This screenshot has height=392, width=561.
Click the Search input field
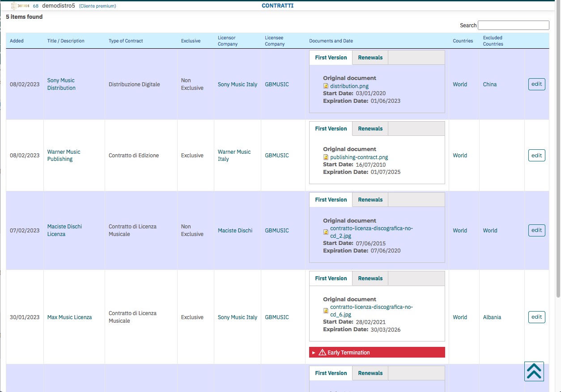pos(514,25)
